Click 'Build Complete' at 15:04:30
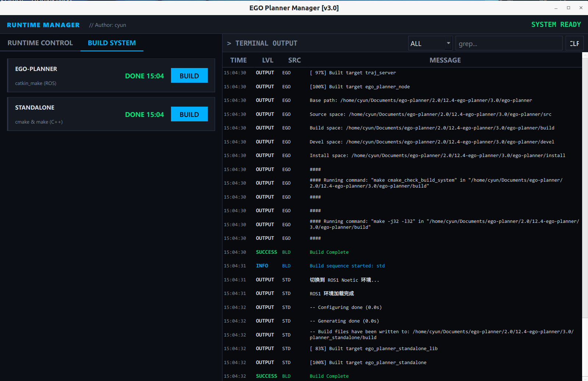Viewport: 588px width, 381px height. pos(329,252)
